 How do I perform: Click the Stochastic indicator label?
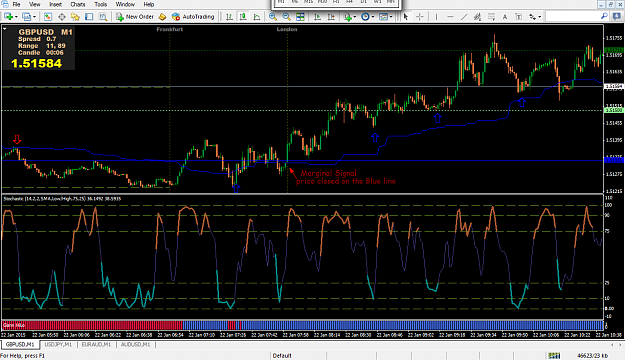coord(62,199)
